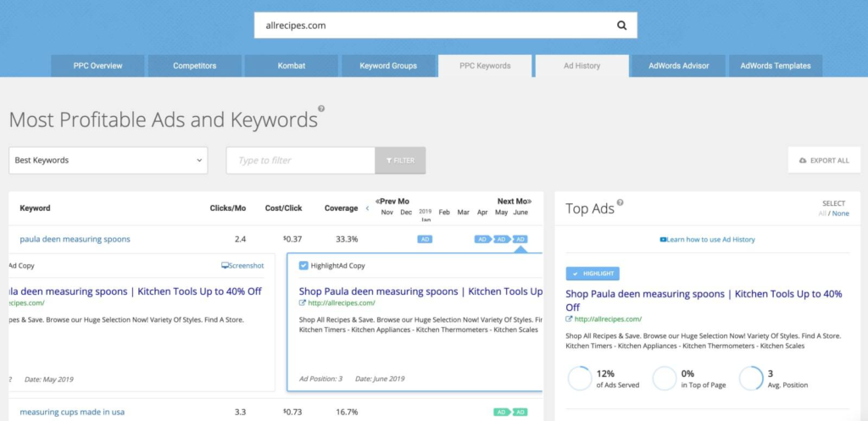Screen dimensions: 868x421
Task: Open the AdWords Templates tab
Action: 776,66
